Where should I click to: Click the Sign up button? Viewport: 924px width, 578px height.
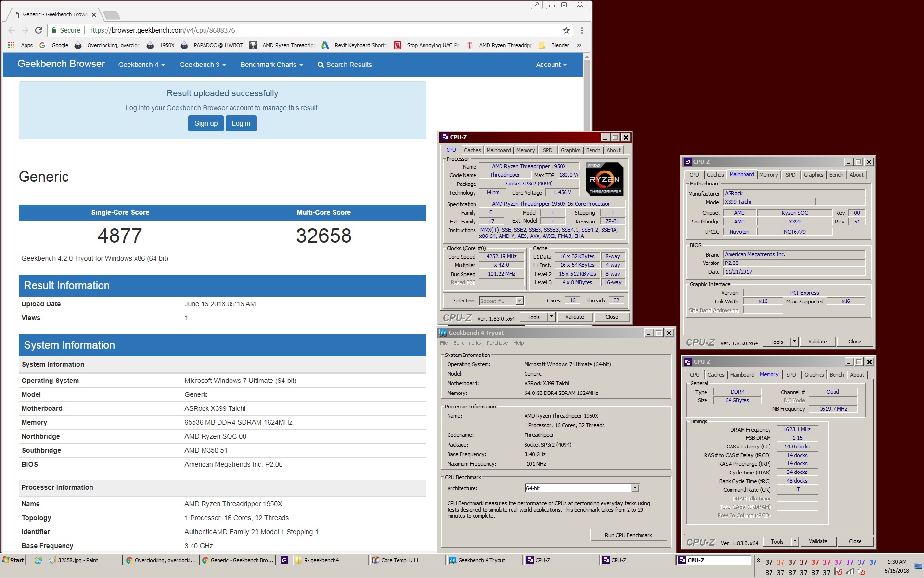(x=206, y=123)
